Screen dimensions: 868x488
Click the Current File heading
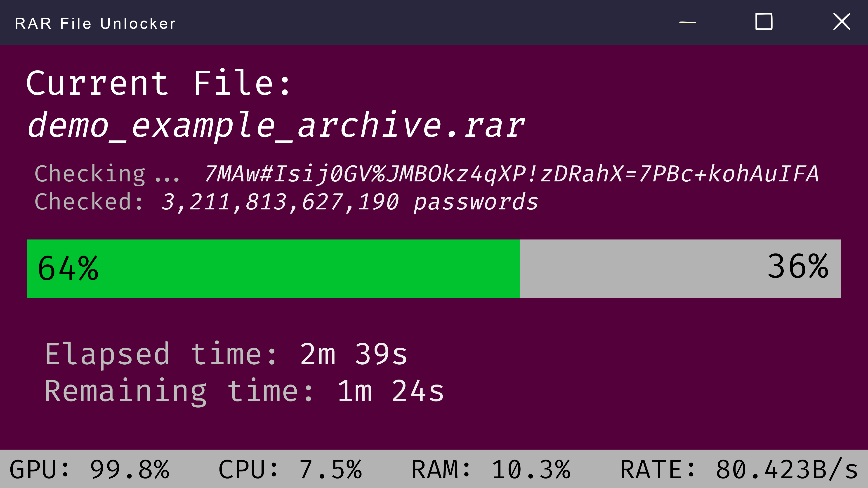tap(158, 83)
